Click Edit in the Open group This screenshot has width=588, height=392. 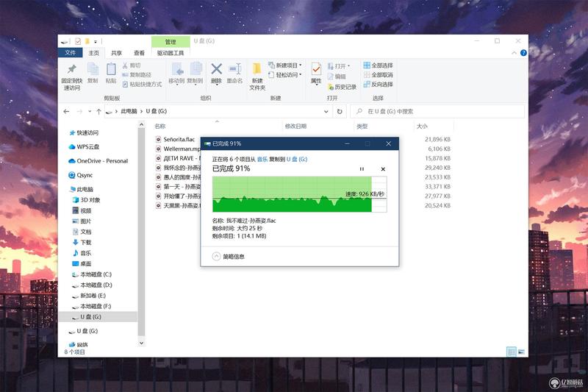coord(337,76)
